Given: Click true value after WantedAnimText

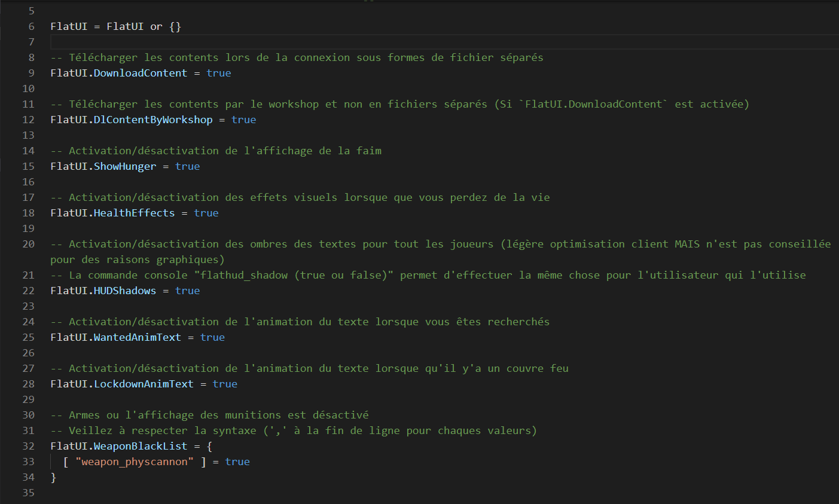Looking at the screenshot, I should tap(213, 337).
